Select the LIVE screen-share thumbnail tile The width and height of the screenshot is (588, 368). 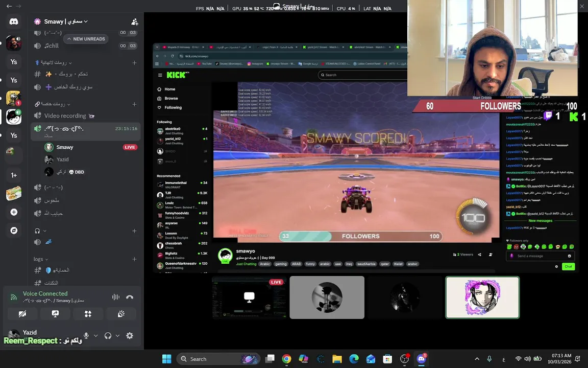250,297
